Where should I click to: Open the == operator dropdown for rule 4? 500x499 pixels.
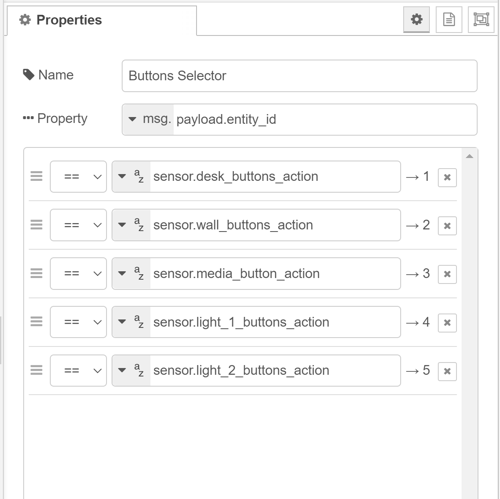click(78, 322)
